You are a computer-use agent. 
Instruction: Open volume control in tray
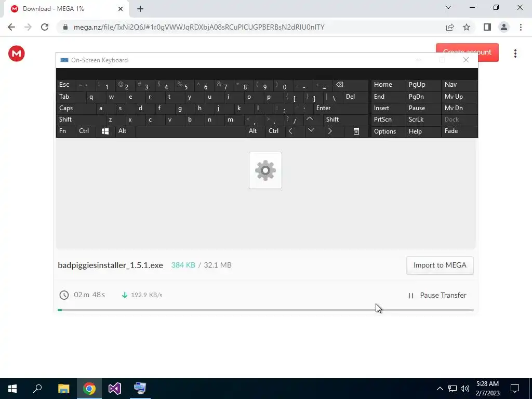pos(465,389)
